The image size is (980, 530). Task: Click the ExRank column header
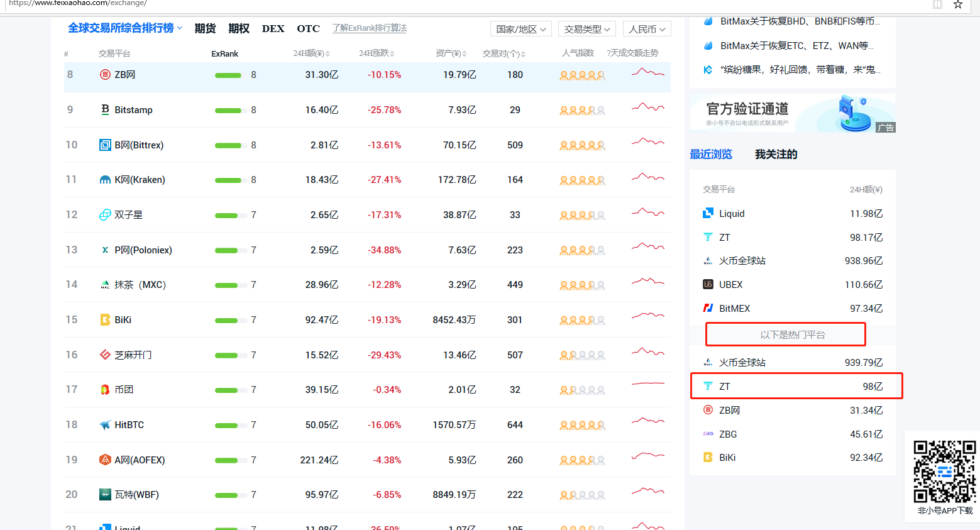pyautogui.click(x=224, y=54)
